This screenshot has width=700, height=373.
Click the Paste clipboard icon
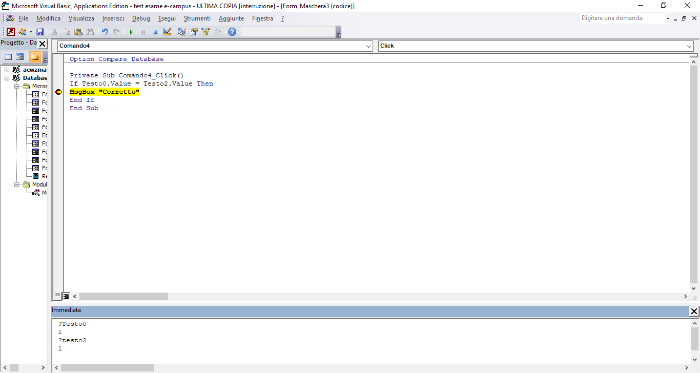click(78, 32)
